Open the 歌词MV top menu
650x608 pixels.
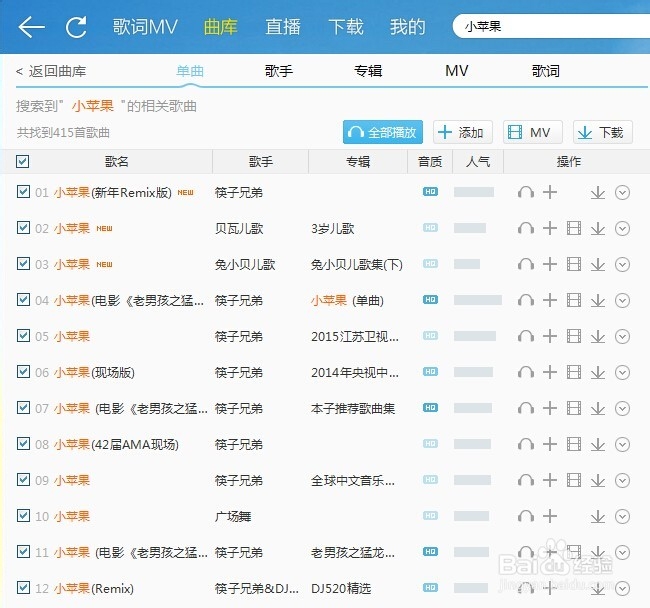pos(145,27)
